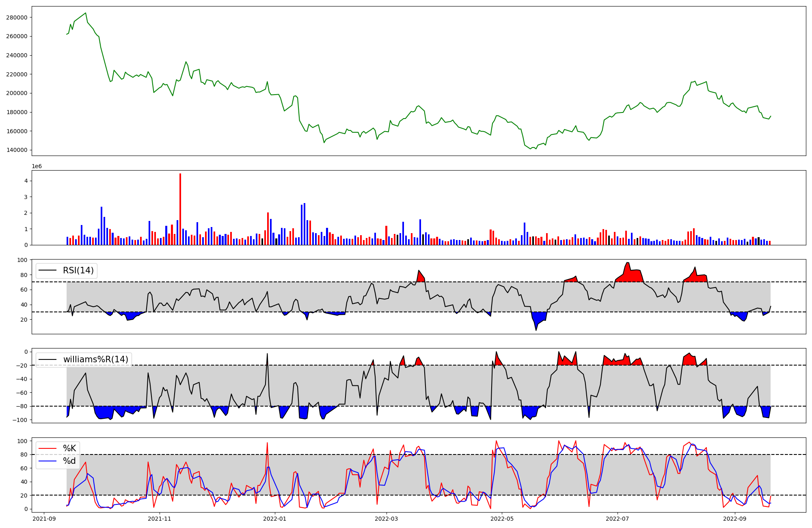Click the %K legend label

coord(69,448)
